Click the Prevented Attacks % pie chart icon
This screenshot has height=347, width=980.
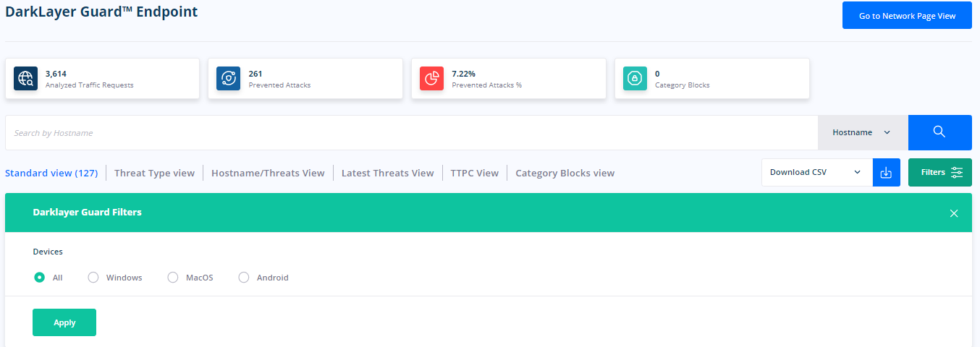(x=432, y=79)
